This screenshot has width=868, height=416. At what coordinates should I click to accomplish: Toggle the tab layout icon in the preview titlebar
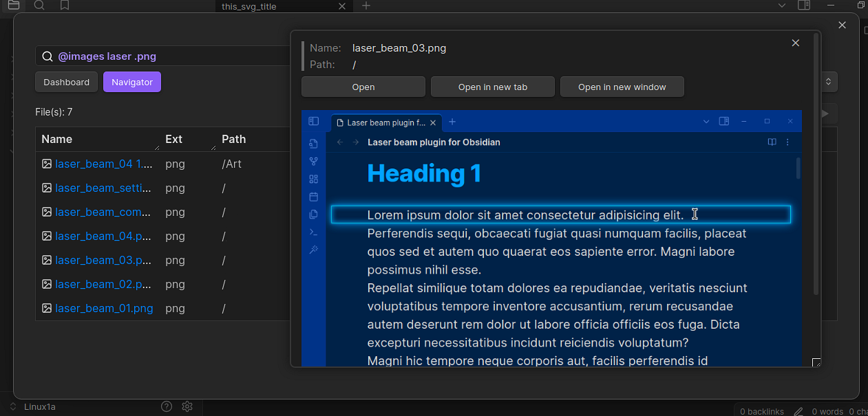click(723, 121)
